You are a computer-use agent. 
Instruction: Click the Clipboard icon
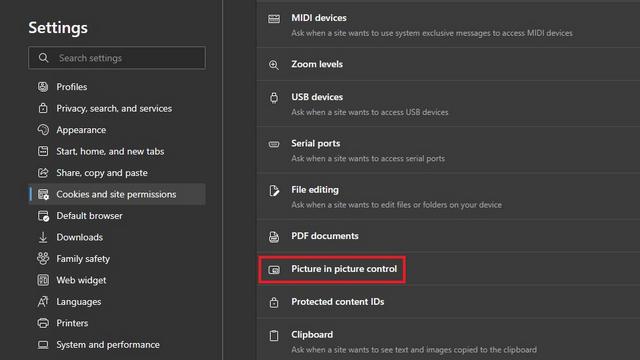pos(274,335)
